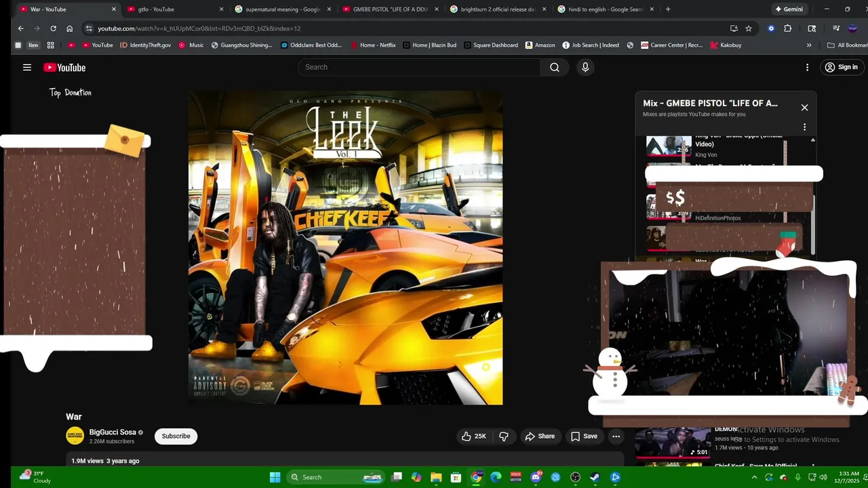The height and width of the screenshot is (488, 868).
Task: Click the The Leek Vol. 1 album art player
Action: click(x=345, y=248)
